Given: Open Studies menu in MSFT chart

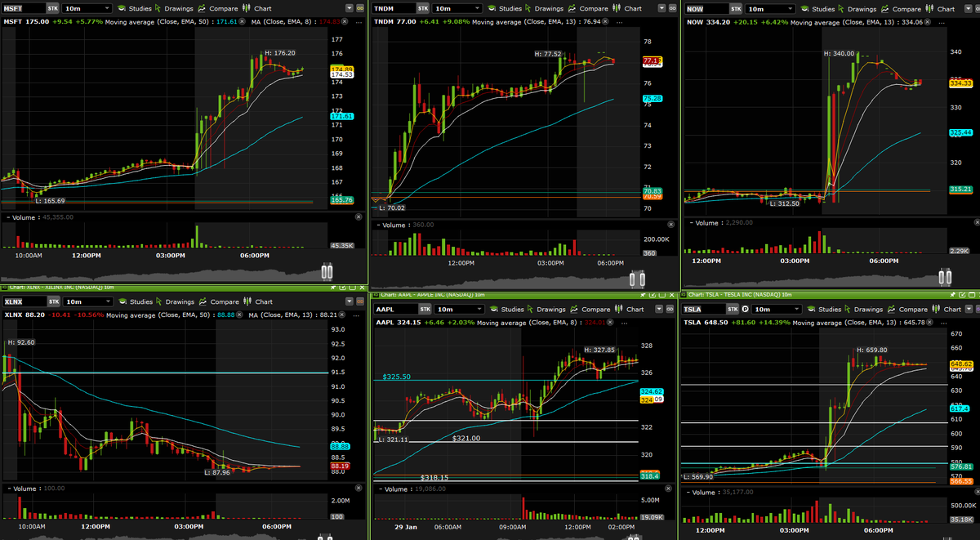Looking at the screenshot, I should click(134, 8).
